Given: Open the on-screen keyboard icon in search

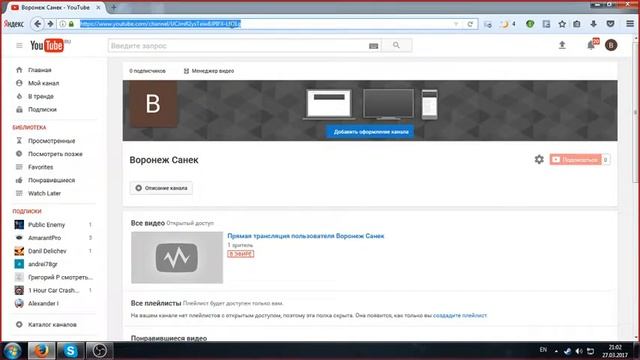Looking at the screenshot, I should tap(373, 46).
